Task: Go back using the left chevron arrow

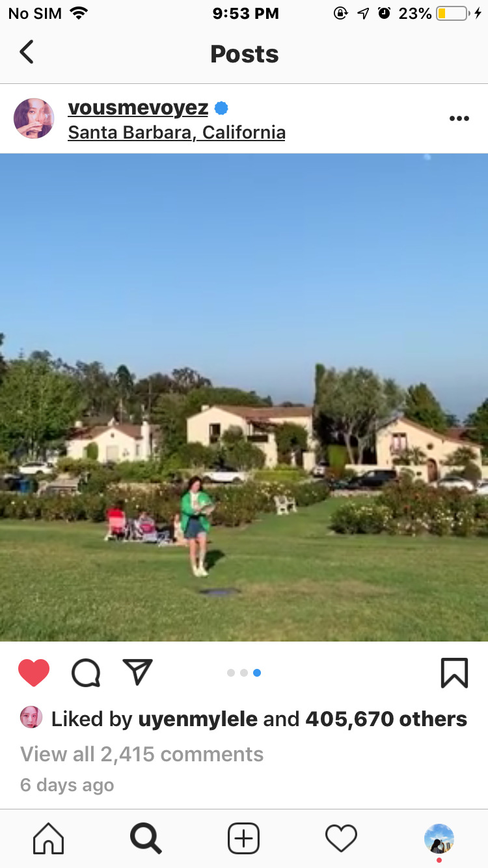Action: 26,52
